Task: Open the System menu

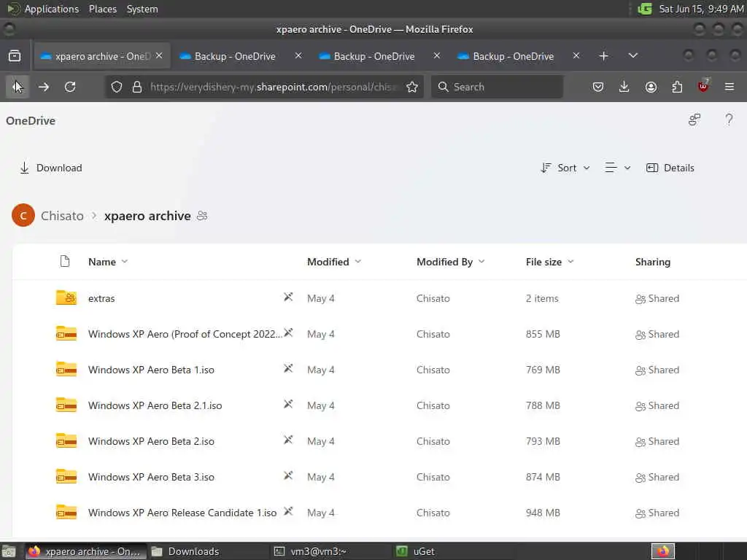Action: click(x=142, y=9)
